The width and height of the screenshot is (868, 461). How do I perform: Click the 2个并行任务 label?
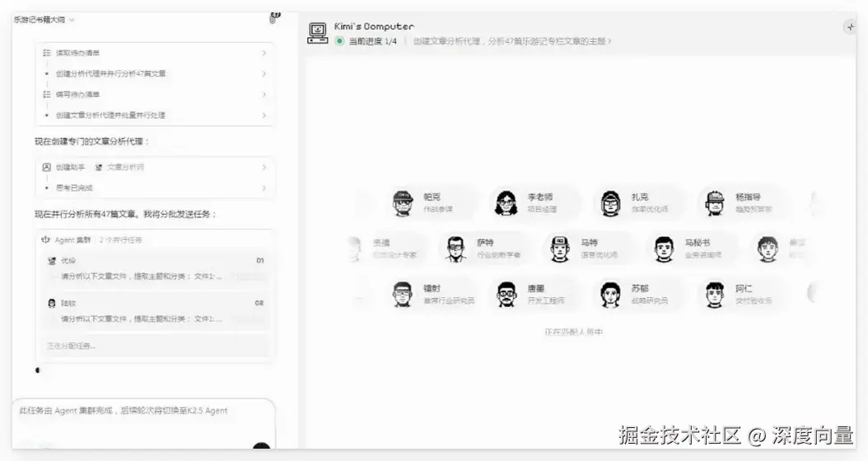point(121,240)
